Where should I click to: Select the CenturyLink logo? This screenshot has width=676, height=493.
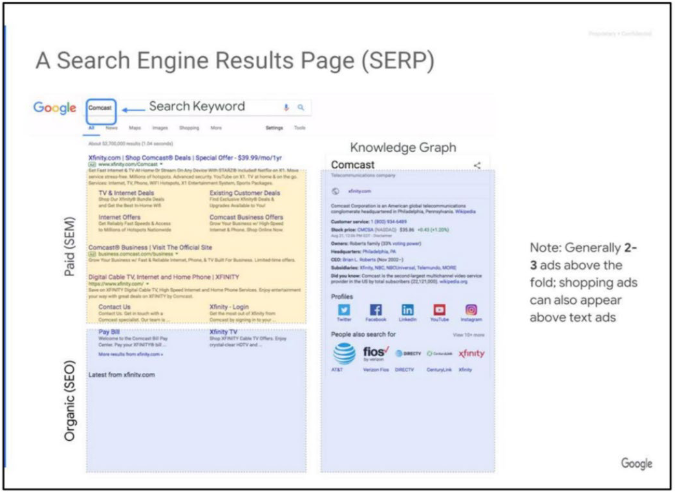[439, 353]
